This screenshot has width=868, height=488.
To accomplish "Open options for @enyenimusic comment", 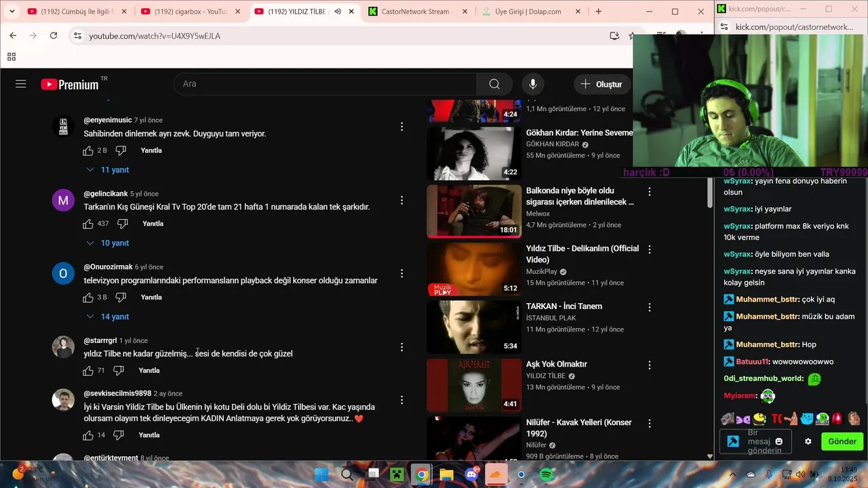I will [401, 127].
